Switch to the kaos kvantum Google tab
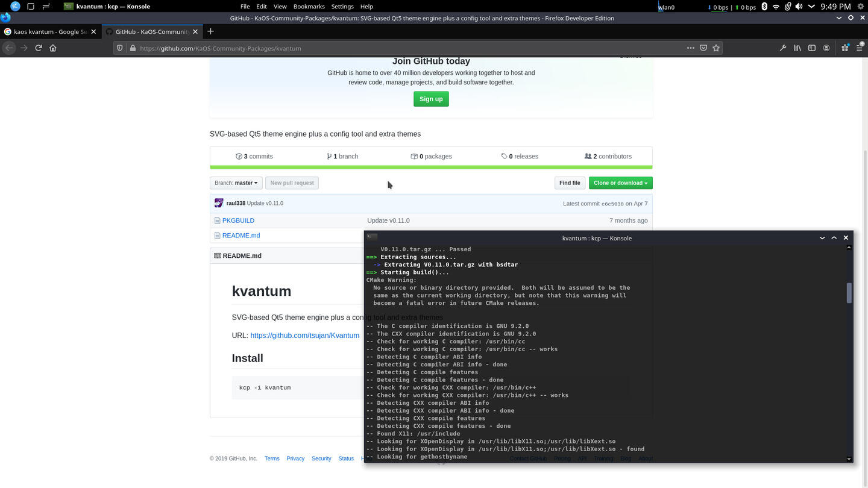 tap(51, 31)
